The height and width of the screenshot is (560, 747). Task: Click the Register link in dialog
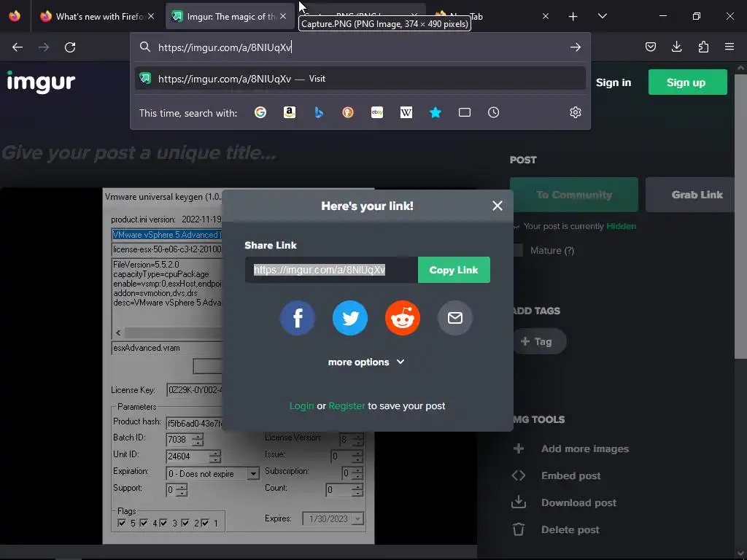(347, 406)
